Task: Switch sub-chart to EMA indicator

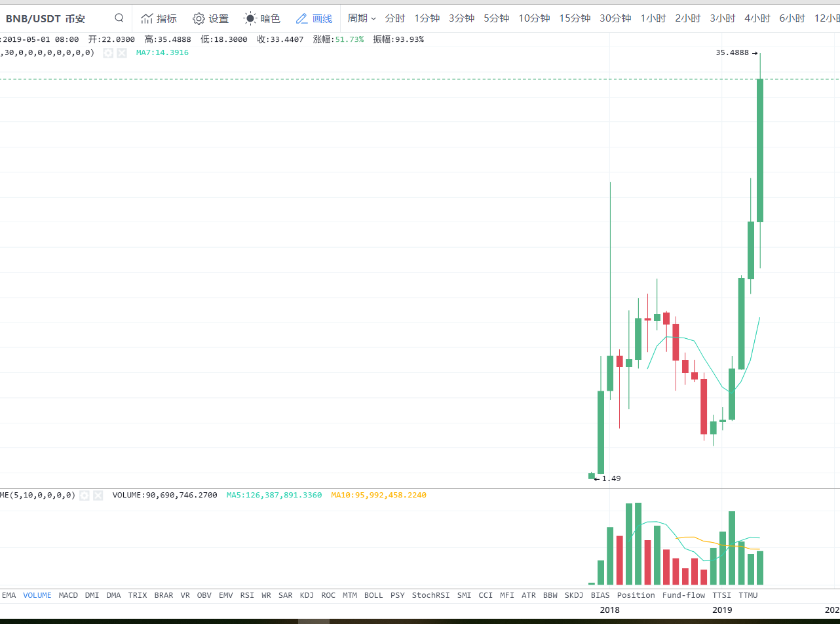Action: [x=9, y=595]
